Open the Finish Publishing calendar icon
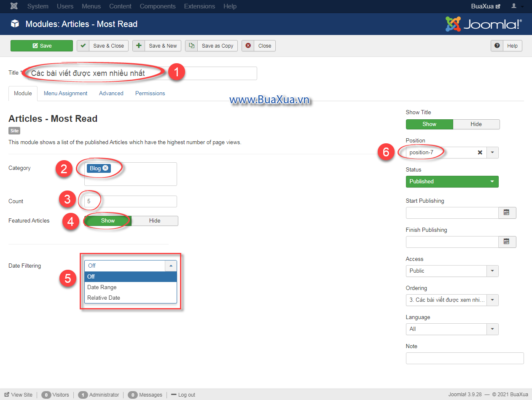 (507, 242)
